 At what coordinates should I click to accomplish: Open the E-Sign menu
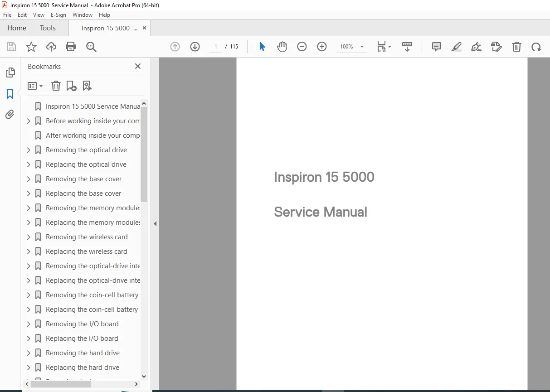58,15
